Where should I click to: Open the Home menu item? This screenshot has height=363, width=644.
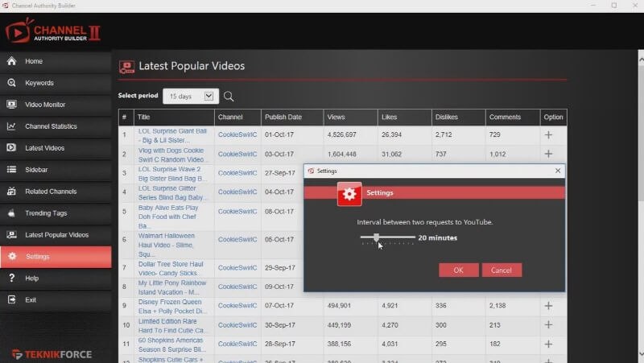(x=56, y=61)
